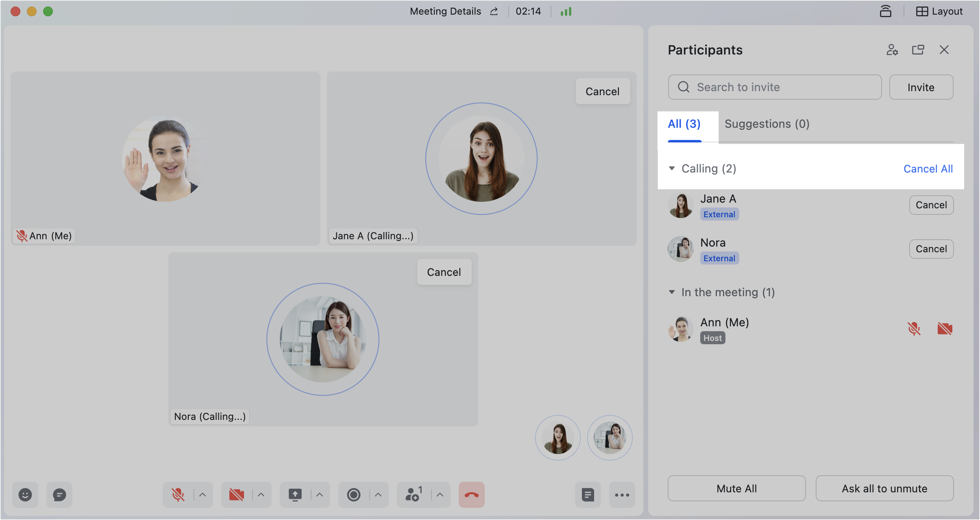Screen dimensions: 980x520
Task: Start recording the meeting
Action: coord(353,494)
